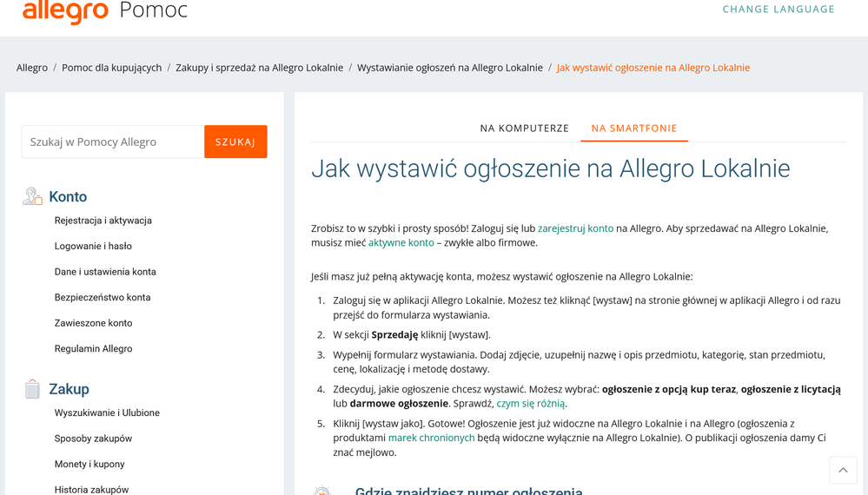868x495 pixels.
Task: Open Dane i ustawienia konta sidebar item
Action: pyautogui.click(x=105, y=272)
